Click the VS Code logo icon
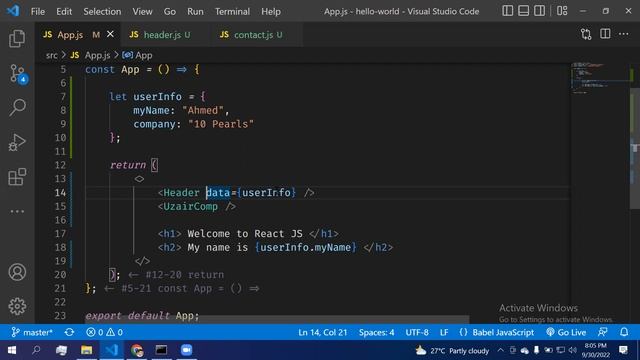This screenshot has height=360, width=640. click(x=13, y=11)
